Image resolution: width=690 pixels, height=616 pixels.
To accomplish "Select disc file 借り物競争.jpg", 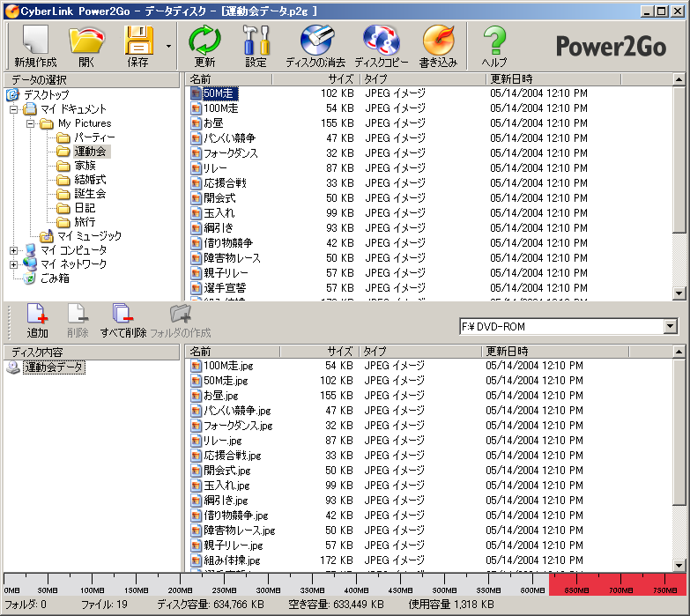I will (x=236, y=516).
